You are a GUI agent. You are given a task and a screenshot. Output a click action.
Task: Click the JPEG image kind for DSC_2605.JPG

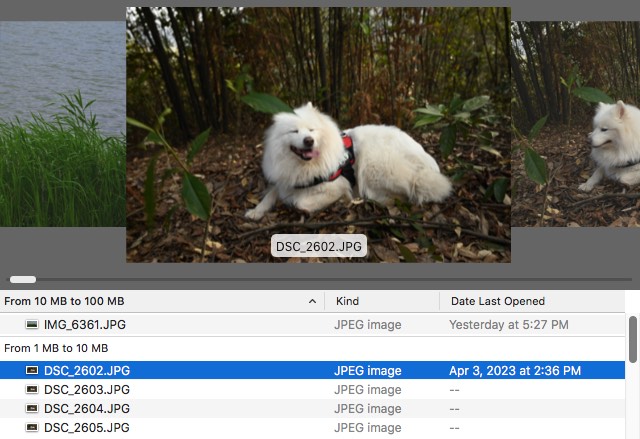pyautogui.click(x=367, y=427)
